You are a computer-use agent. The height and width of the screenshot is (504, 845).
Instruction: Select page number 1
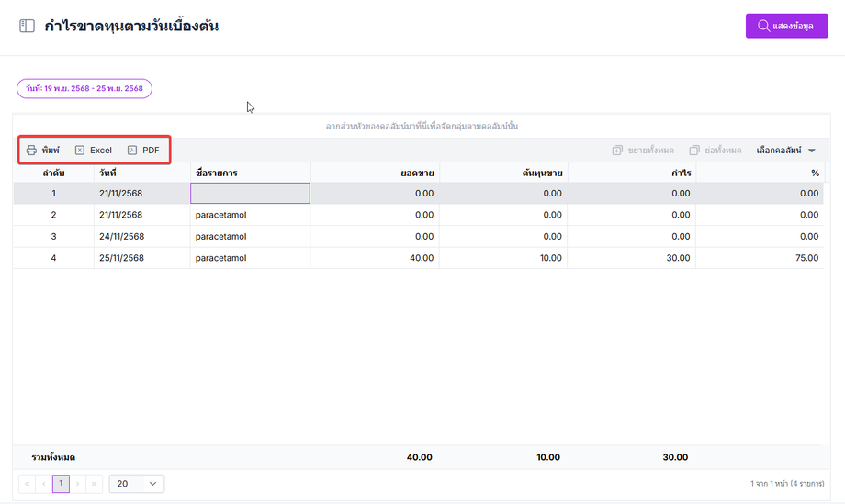point(61,483)
